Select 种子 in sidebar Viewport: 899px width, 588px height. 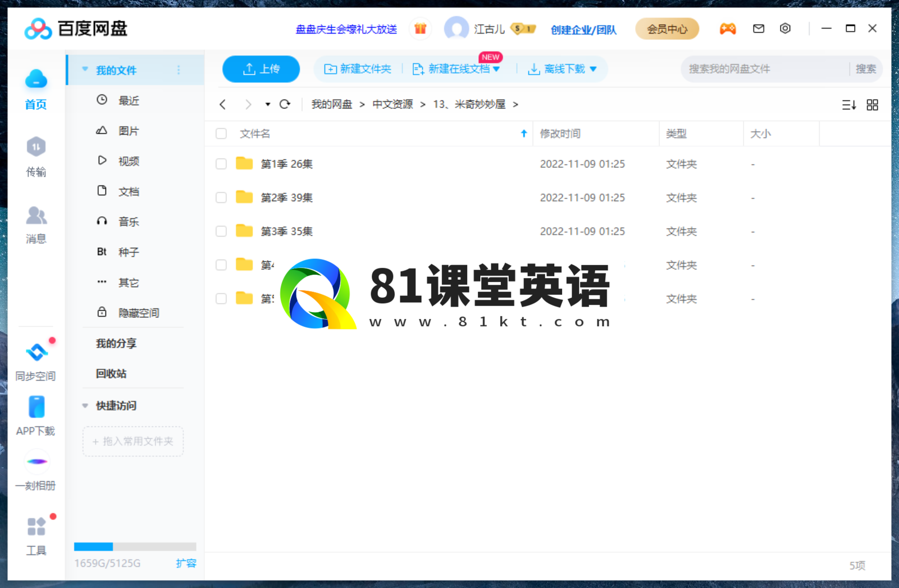pyautogui.click(x=129, y=252)
